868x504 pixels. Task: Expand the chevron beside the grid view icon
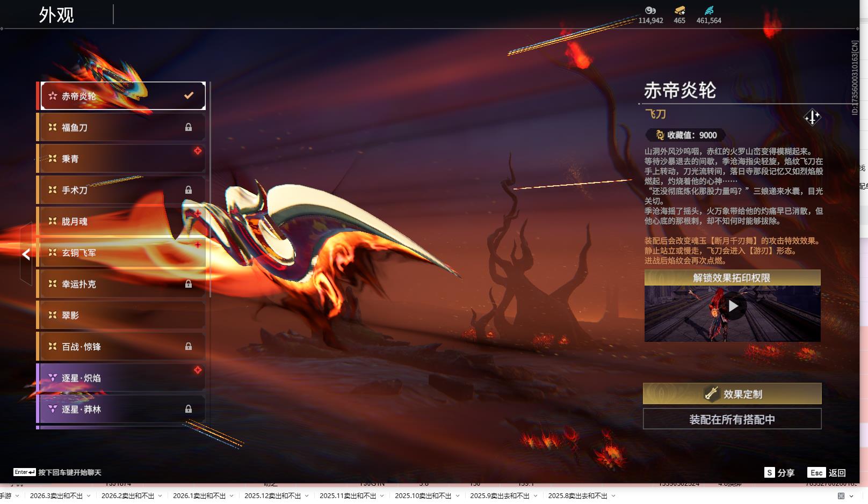click(851, 496)
